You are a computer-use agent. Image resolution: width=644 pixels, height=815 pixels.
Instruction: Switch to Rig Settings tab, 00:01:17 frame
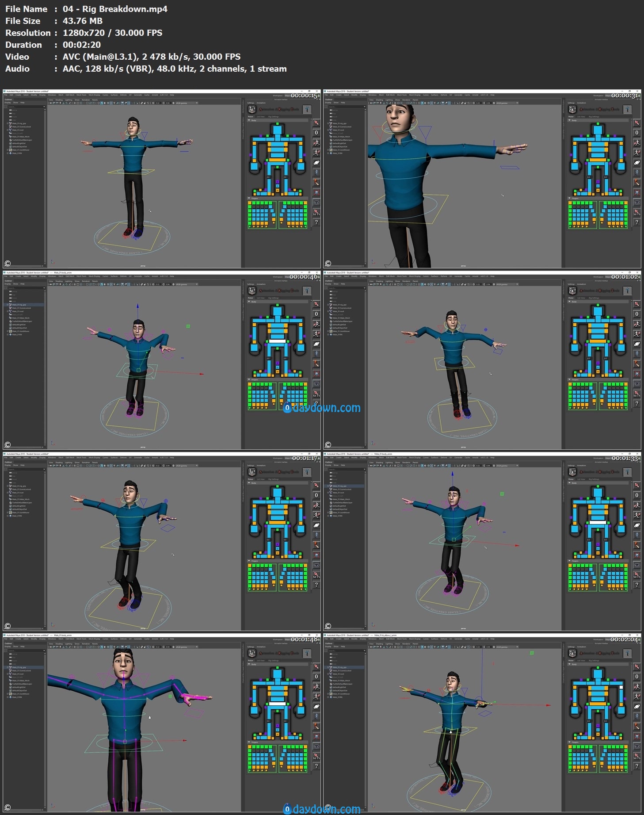274,479
